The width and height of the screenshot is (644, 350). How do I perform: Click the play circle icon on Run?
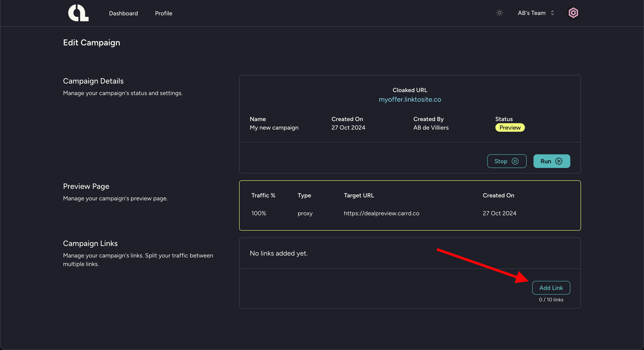coord(559,161)
